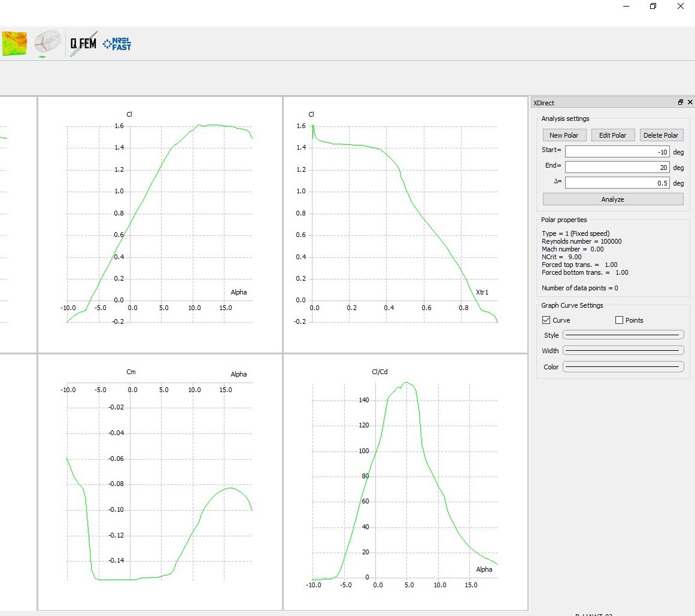Open the NREL FAST module icon
The image size is (695, 616).
(117, 44)
